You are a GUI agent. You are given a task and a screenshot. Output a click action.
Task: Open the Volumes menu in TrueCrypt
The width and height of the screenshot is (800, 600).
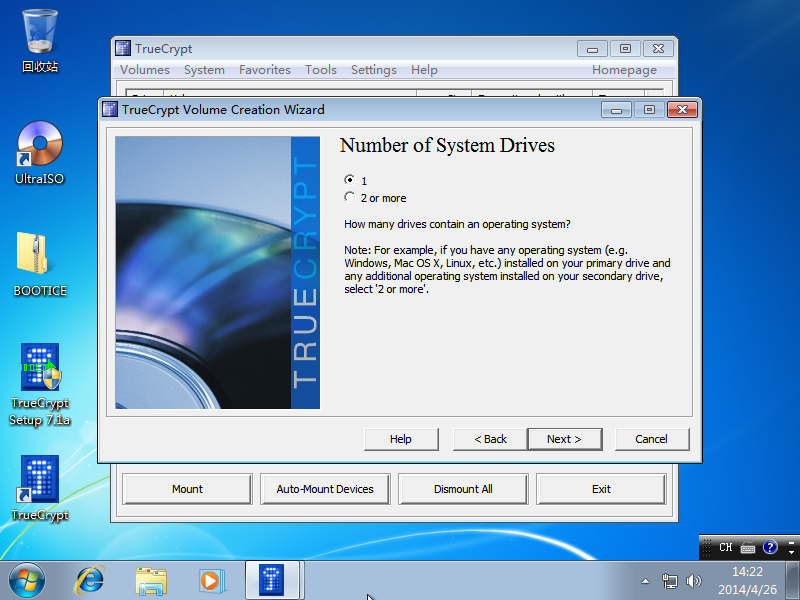[144, 70]
